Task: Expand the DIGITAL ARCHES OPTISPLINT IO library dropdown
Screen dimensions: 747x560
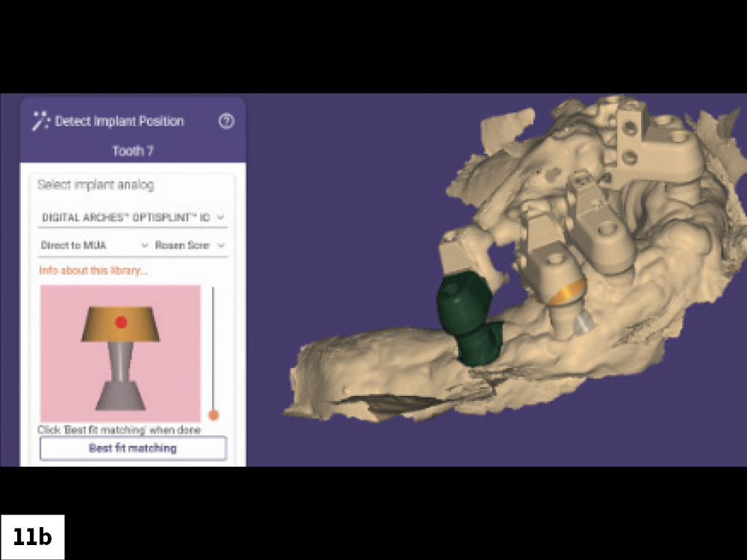Action: [x=131, y=217]
